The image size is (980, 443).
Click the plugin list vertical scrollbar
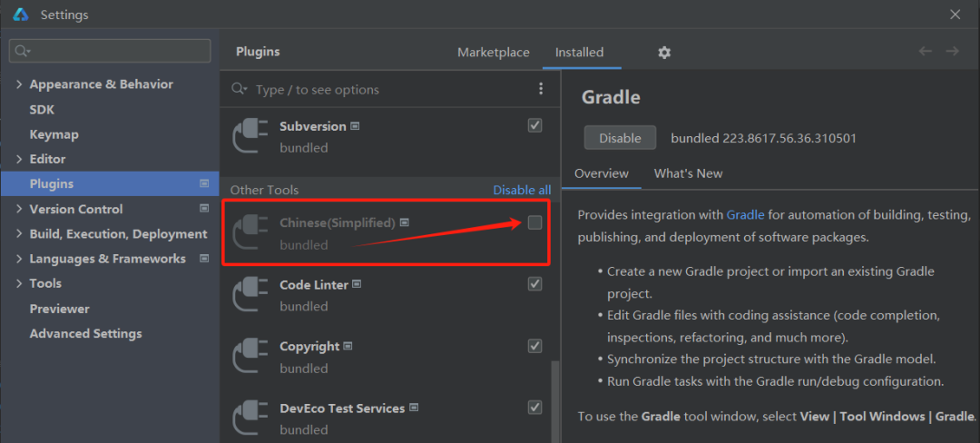(x=555, y=400)
